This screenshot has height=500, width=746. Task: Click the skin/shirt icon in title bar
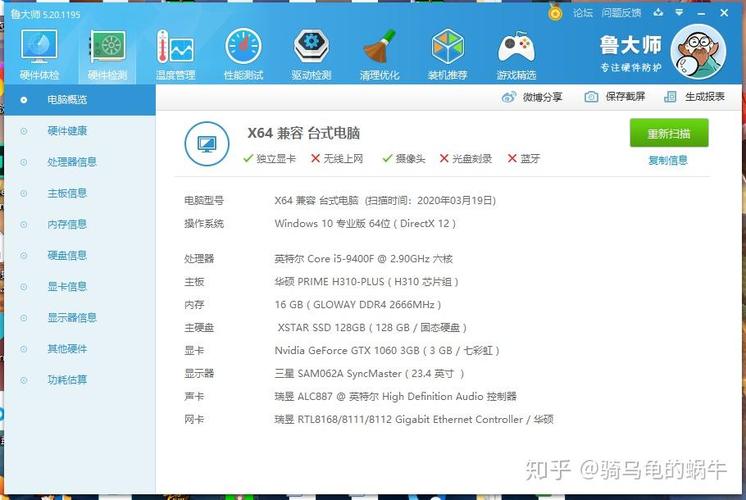pyautogui.click(x=658, y=12)
